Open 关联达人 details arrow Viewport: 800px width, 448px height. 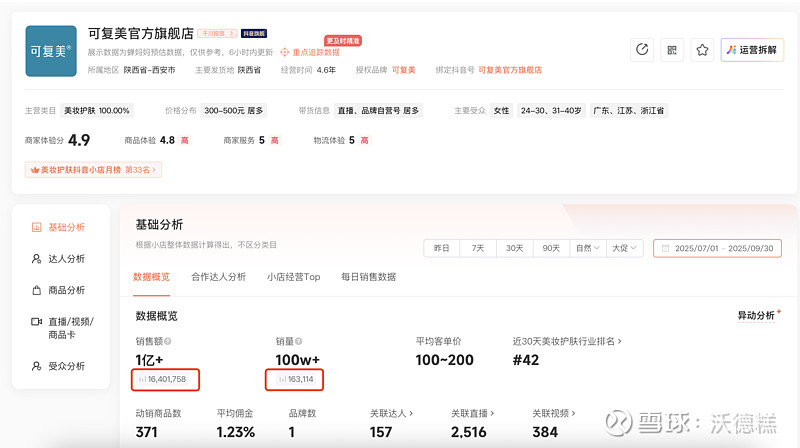pos(411,413)
